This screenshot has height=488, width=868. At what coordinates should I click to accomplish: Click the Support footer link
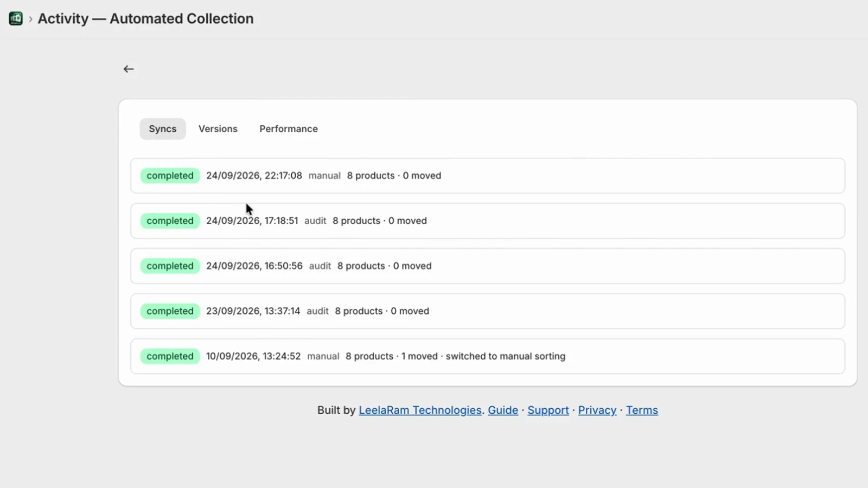click(x=548, y=410)
